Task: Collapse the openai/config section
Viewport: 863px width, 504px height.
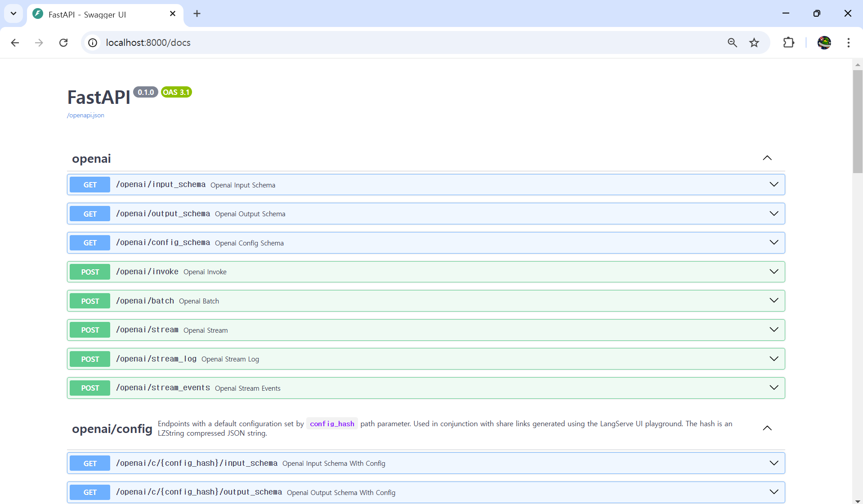Action: click(x=767, y=428)
